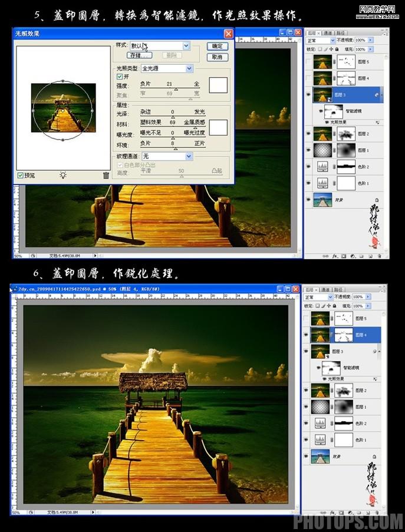This screenshot has width=405, height=532.
Task: Switch to 路径 tab in step 6 panel
Action: [338, 289]
